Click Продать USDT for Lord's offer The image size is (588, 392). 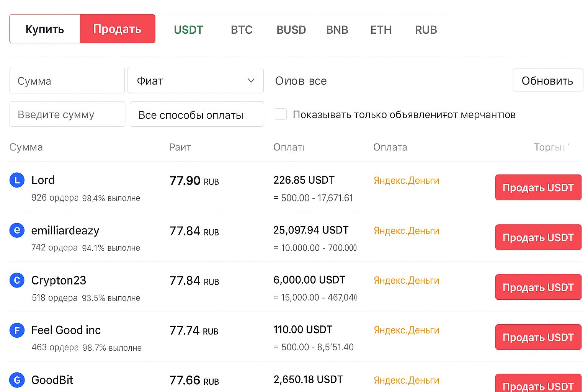(538, 187)
